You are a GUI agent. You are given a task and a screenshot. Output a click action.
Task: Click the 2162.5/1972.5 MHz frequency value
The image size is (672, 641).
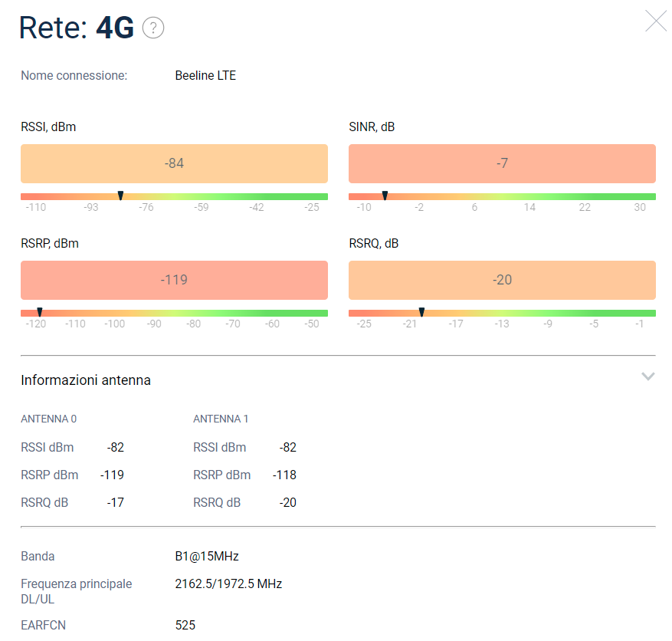pyautogui.click(x=228, y=584)
